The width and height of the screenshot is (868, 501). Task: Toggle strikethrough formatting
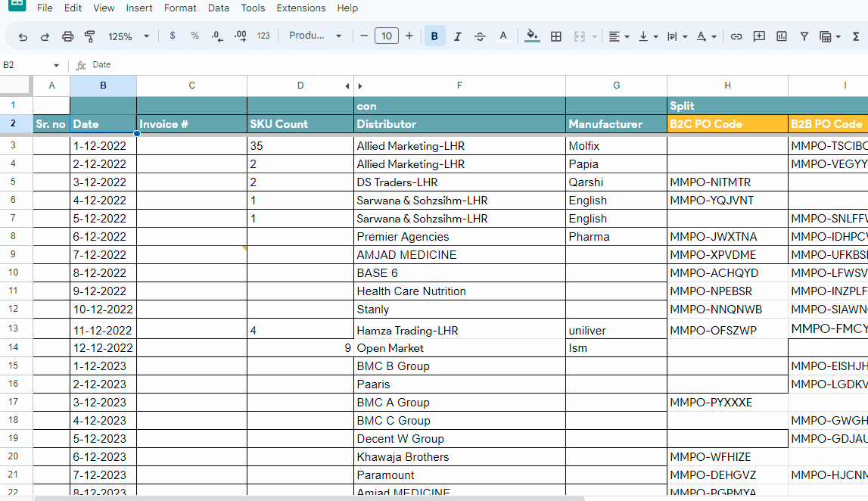pos(480,36)
